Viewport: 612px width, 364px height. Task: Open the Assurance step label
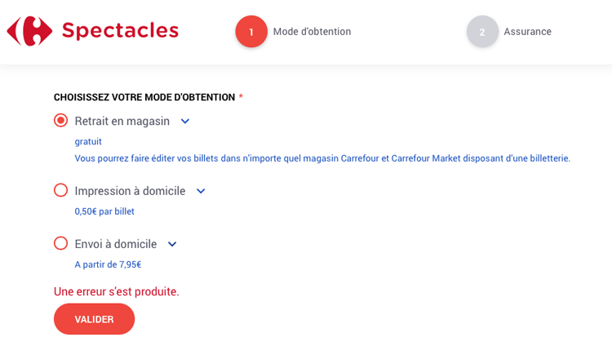(x=527, y=32)
